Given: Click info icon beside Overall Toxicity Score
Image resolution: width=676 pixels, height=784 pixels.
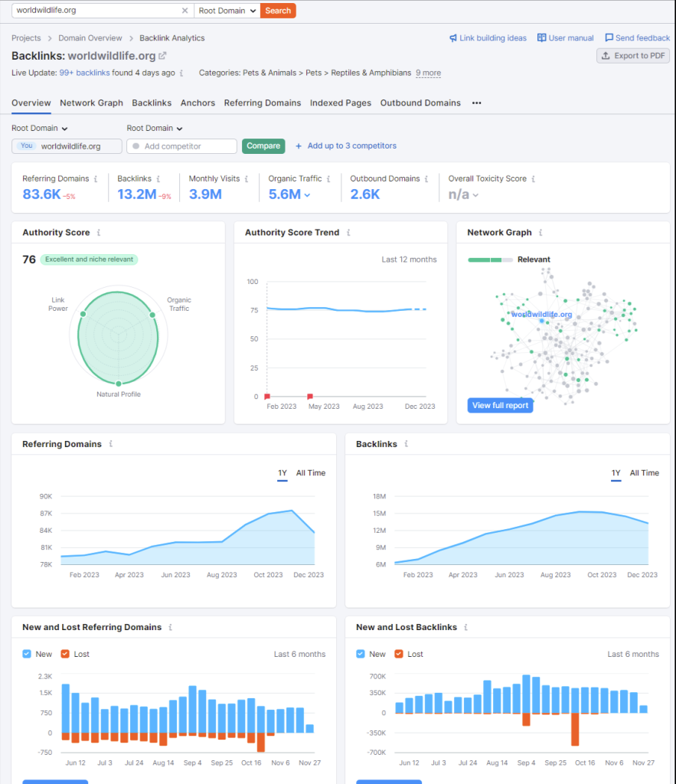Looking at the screenshot, I should tap(534, 179).
